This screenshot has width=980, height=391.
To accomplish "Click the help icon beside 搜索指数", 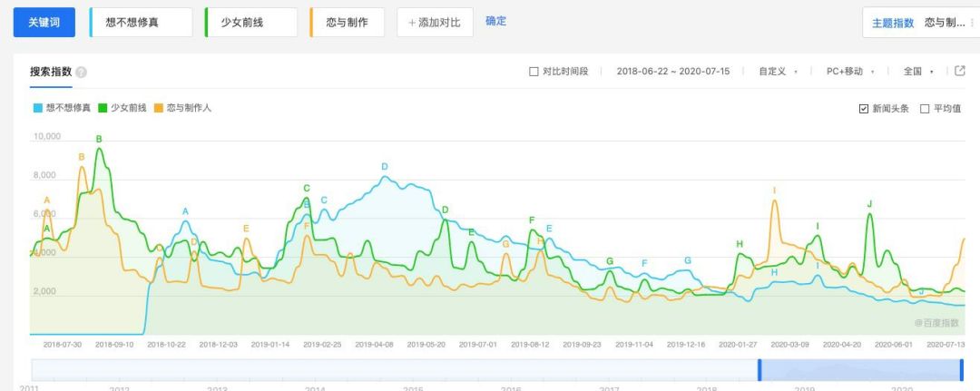I will (82, 72).
